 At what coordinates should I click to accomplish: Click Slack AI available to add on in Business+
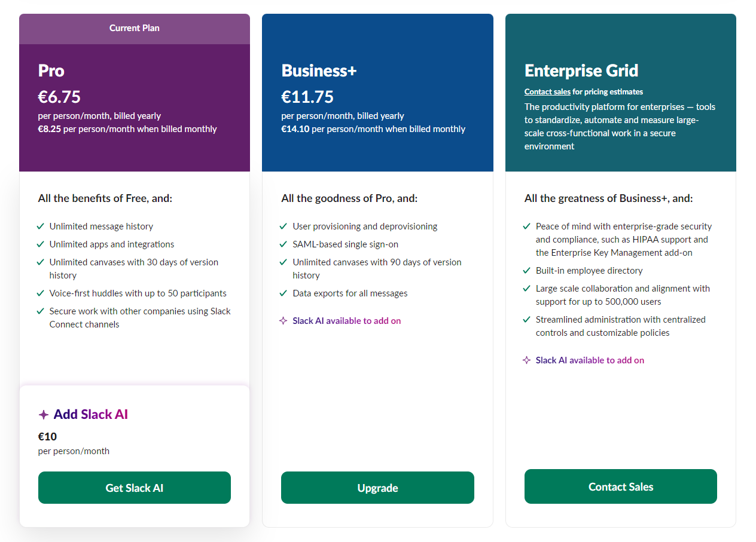346,321
